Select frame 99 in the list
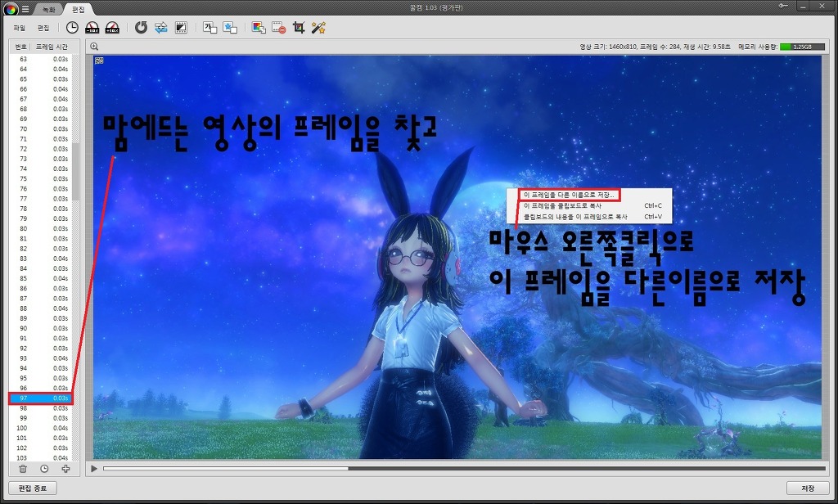 [x=41, y=418]
